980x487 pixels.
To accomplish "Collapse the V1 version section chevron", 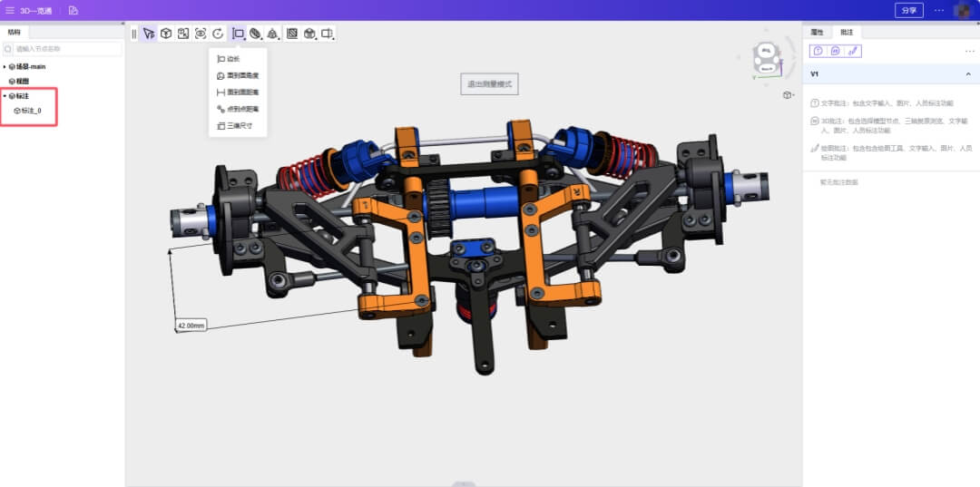I will coord(968,74).
